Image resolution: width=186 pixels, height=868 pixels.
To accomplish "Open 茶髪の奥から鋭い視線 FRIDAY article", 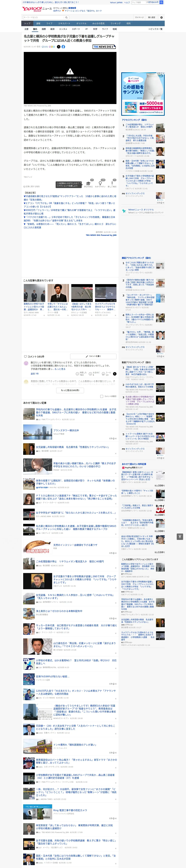I will pos(84,465).
